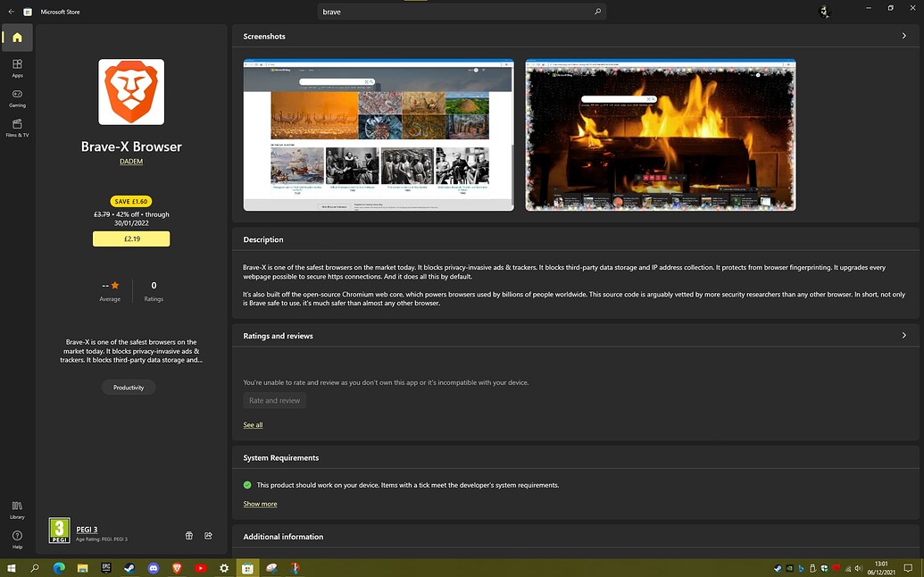Viewport: 924px width, 577px height.
Task: Open your Library from the sidebar
Action: (x=16, y=511)
